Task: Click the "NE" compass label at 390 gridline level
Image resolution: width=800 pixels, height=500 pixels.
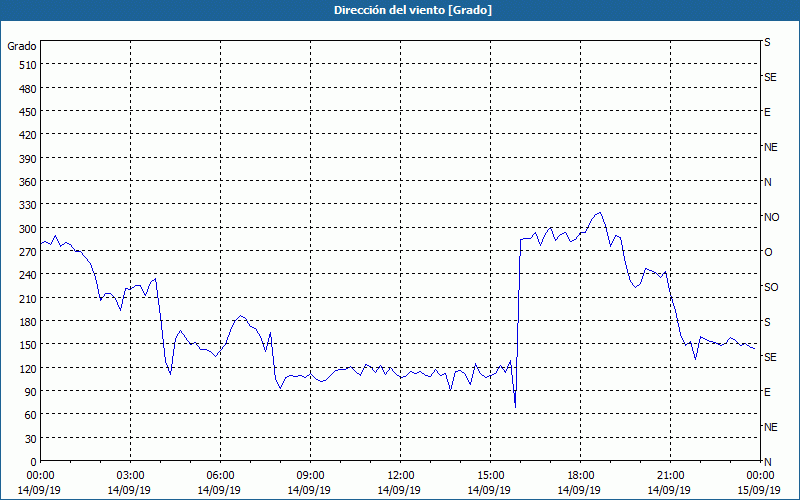Action: click(x=770, y=147)
